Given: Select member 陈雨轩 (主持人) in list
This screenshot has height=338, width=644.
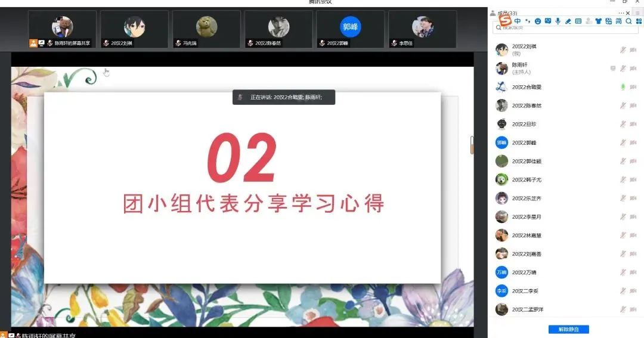Looking at the screenshot, I should tap(565, 68).
